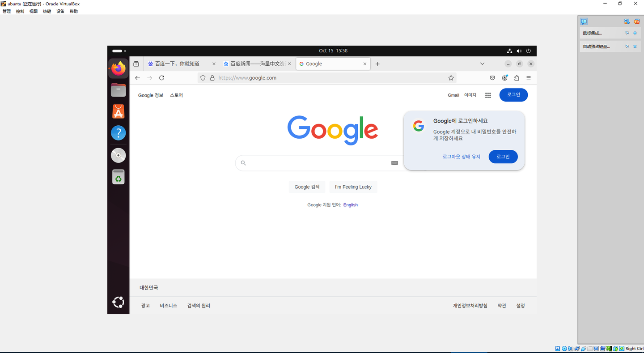The height and width of the screenshot is (353, 644).
Task: Open the Google apps grid icon
Action: [488, 95]
